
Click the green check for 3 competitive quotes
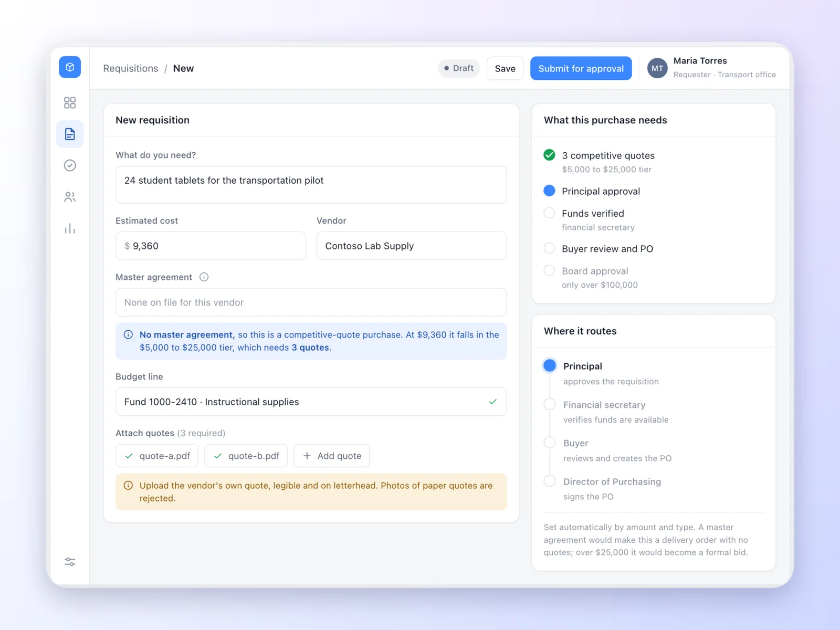[549, 155]
